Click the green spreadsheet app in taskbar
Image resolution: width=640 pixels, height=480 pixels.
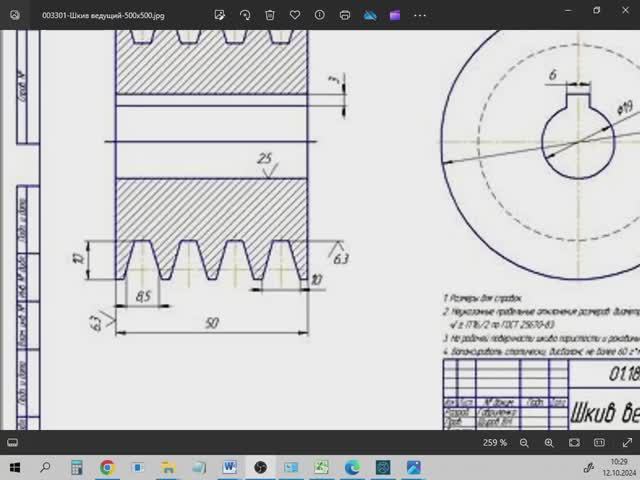click(321, 467)
